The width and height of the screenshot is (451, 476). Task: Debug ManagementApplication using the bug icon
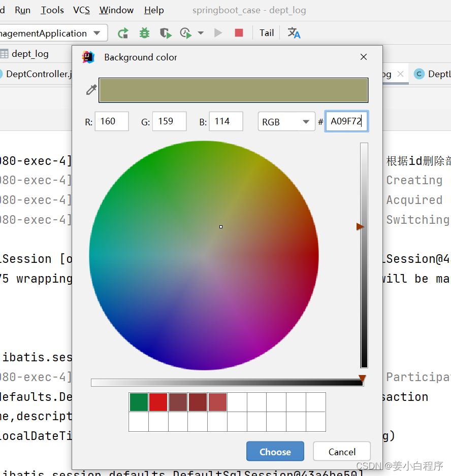point(144,32)
